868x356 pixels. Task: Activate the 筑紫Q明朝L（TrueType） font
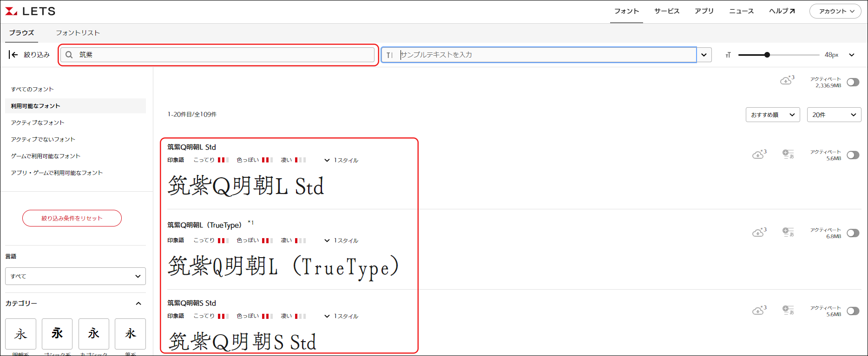pos(853,233)
